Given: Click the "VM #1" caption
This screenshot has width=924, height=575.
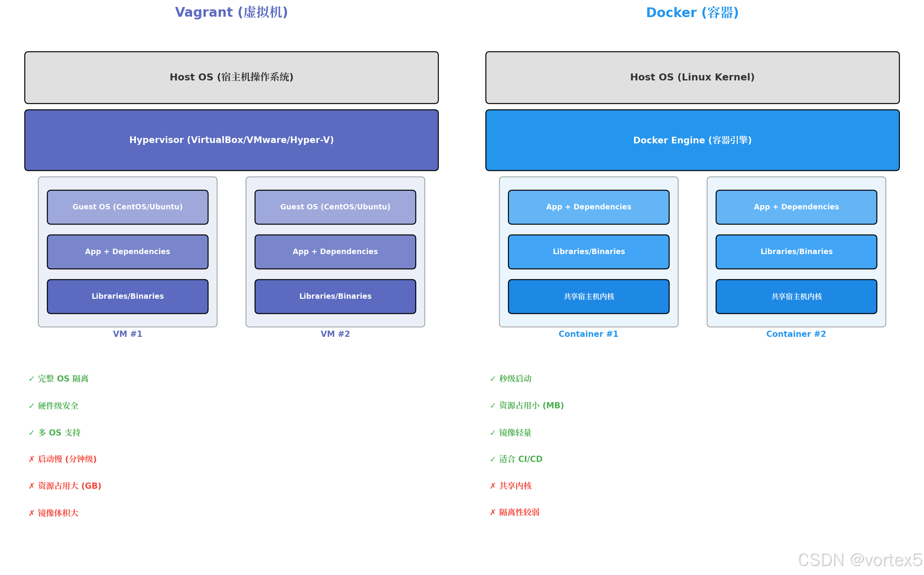Looking at the screenshot, I should click(128, 334).
